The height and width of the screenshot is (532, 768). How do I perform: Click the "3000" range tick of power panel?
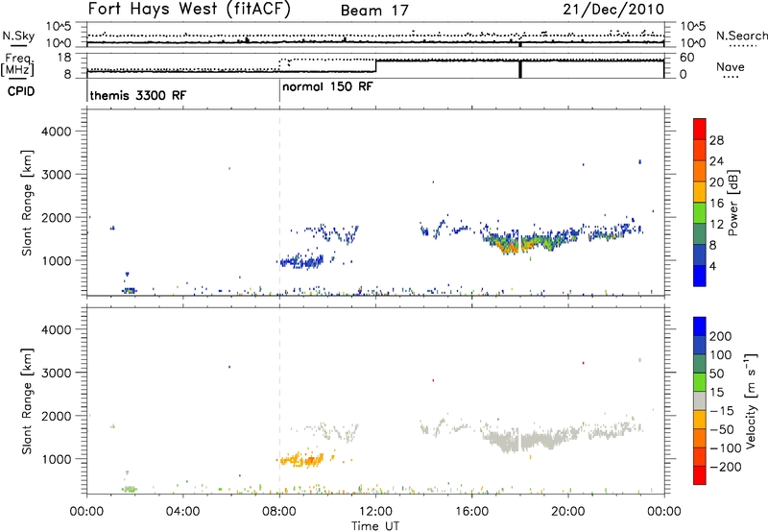pos(56,175)
